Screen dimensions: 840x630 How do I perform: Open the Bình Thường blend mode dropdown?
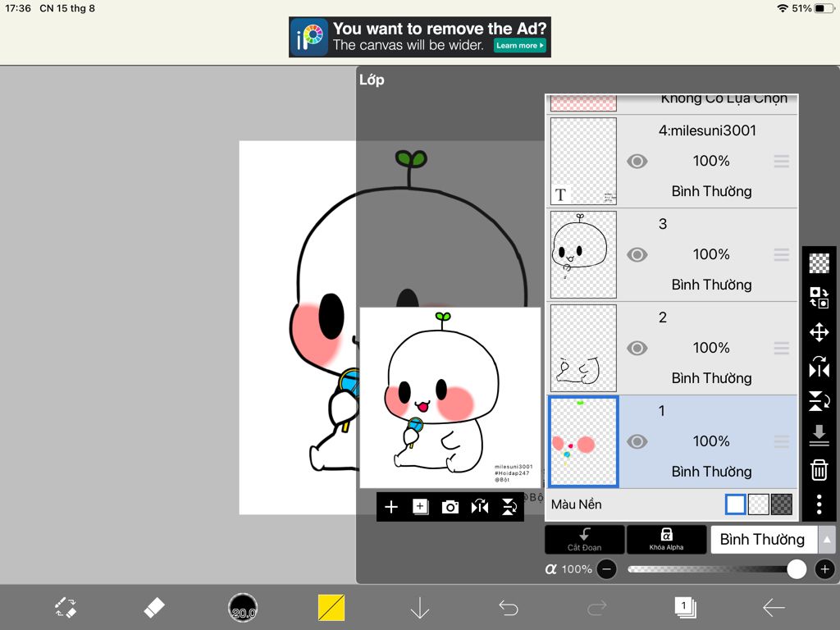click(764, 540)
